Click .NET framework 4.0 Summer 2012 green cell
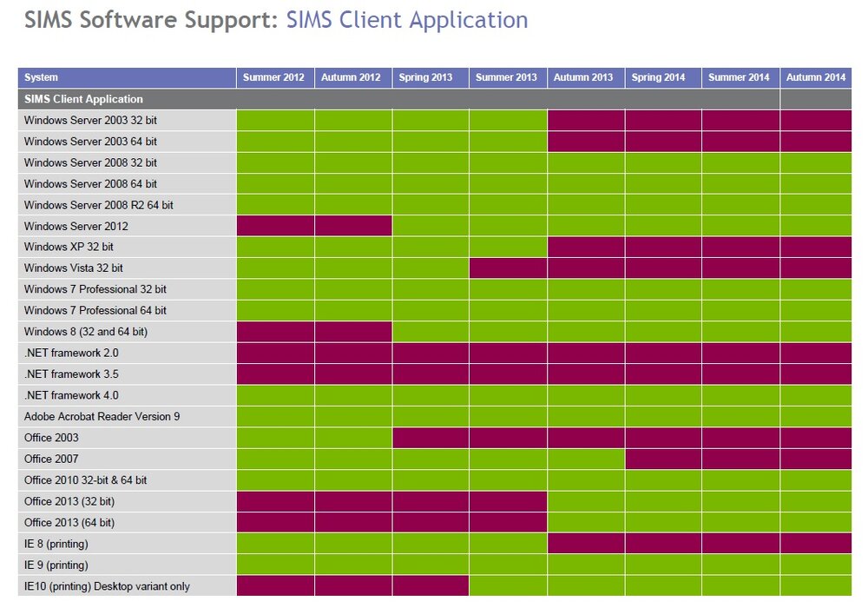 [276, 395]
